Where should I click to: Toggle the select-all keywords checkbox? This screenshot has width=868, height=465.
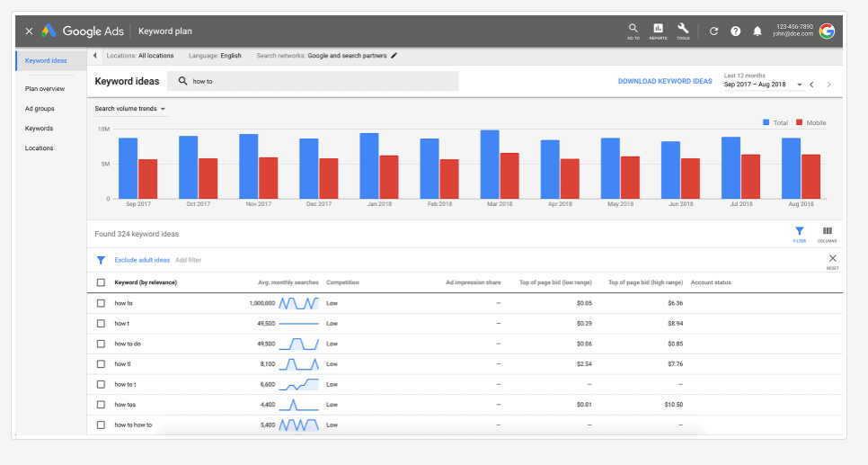(101, 282)
